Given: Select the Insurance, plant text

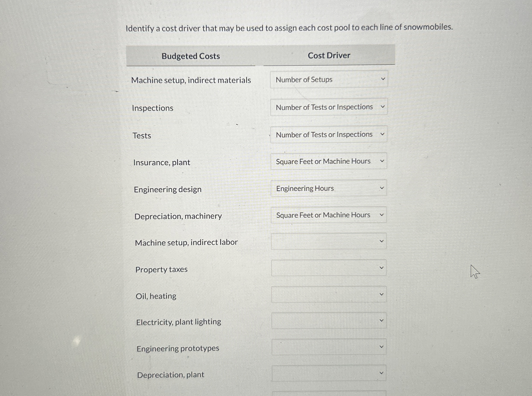Looking at the screenshot, I should tap(162, 163).
